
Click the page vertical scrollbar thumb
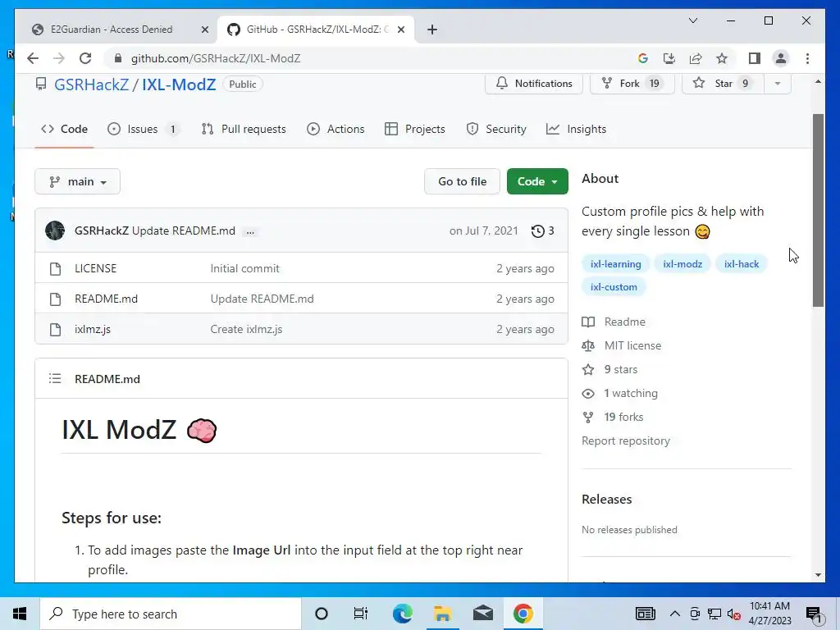pos(818,210)
